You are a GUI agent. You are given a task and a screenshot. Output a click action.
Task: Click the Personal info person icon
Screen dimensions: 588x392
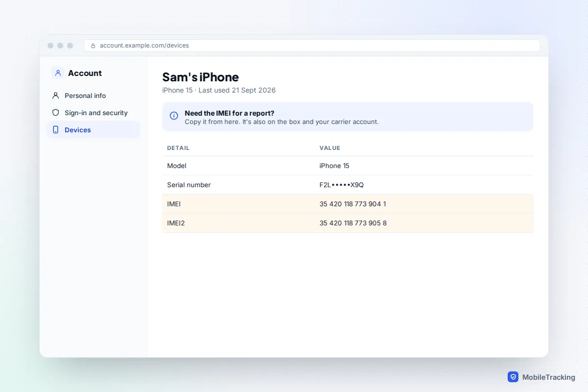pyautogui.click(x=55, y=96)
